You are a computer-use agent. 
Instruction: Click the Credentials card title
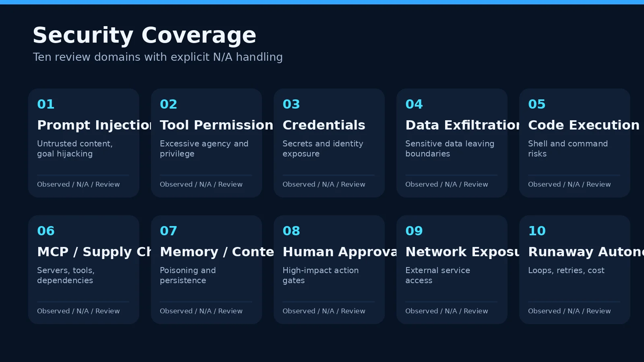tap(324, 125)
